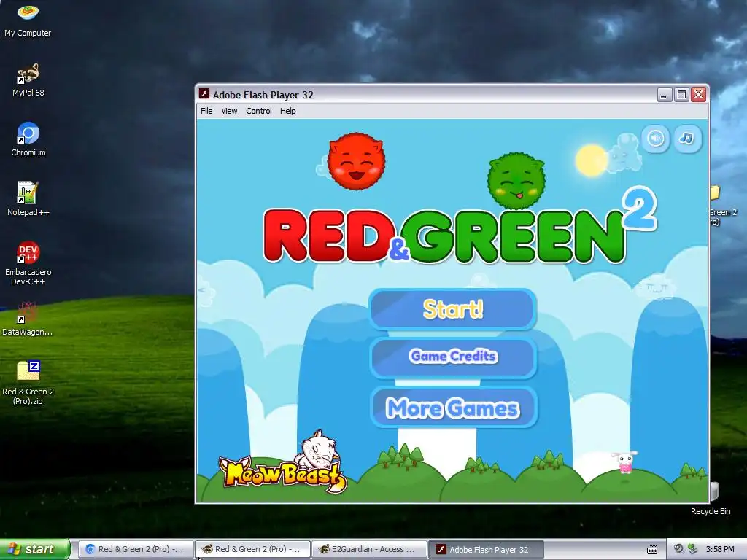The height and width of the screenshot is (560, 747).
Task: Click the Windows start button
Action: click(35, 549)
